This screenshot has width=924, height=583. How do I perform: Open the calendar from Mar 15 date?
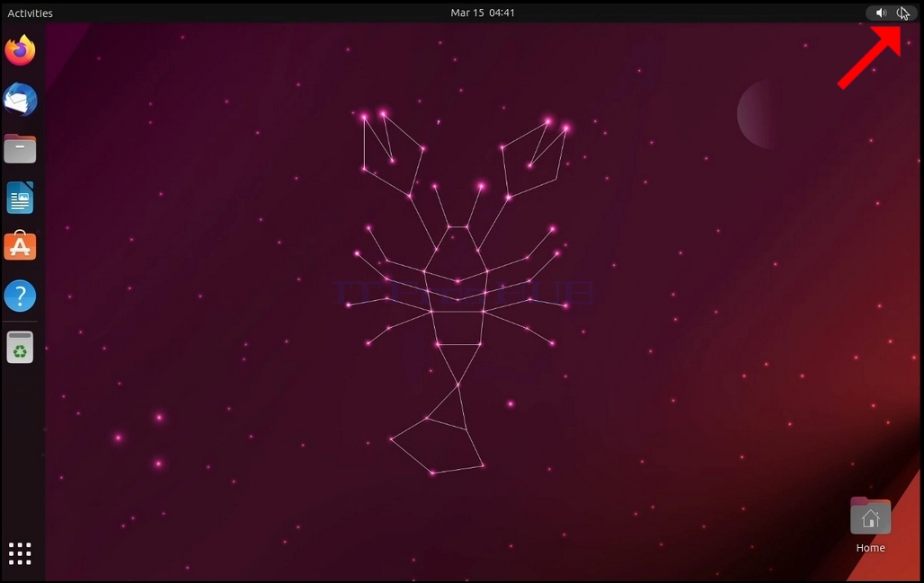click(467, 13)
